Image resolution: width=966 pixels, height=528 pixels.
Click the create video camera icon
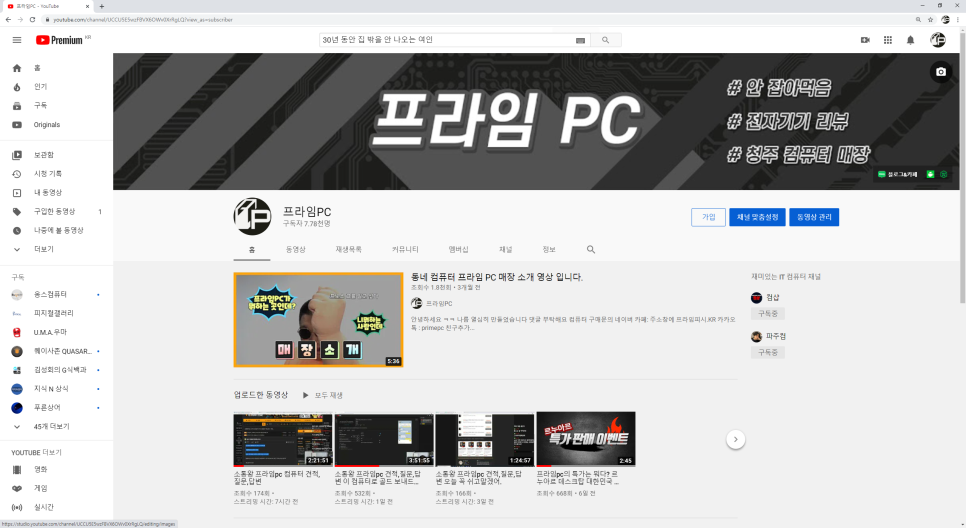[865, 40]
